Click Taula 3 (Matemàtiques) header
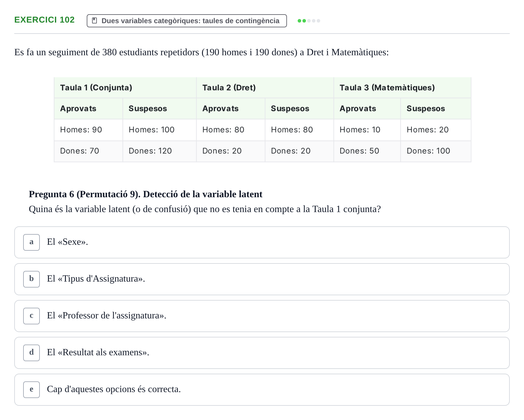 click(403, 88)
